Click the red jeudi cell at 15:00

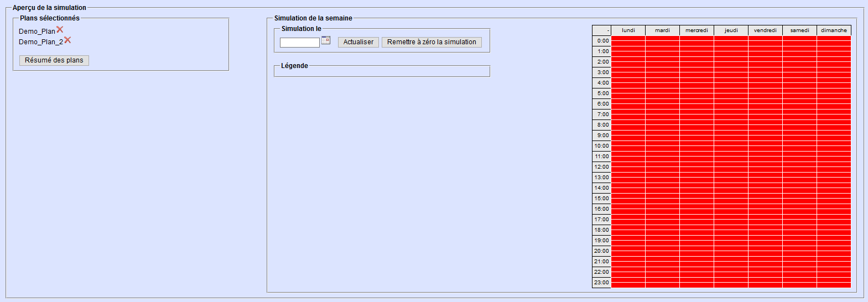[x=731, y=199]
